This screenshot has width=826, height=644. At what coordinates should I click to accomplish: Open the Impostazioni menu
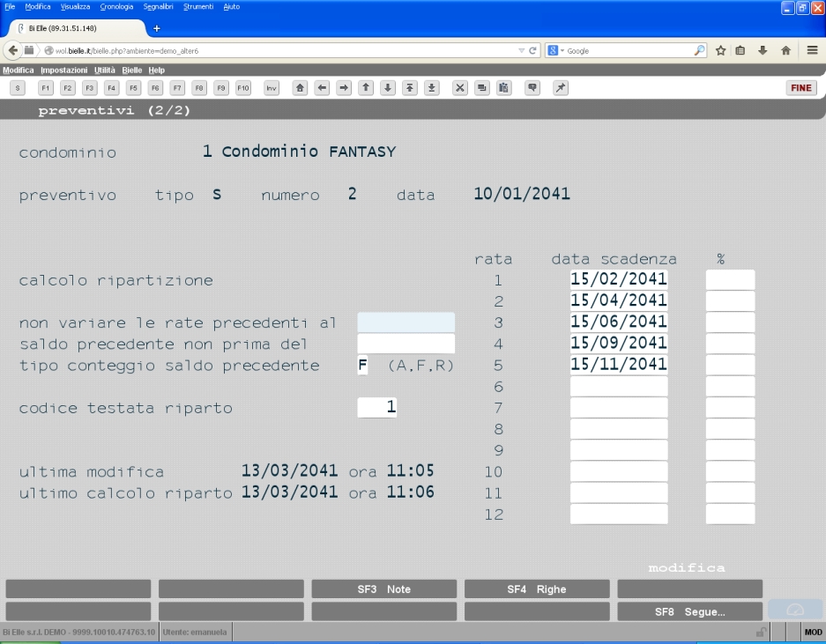click(x=64, y=70)
